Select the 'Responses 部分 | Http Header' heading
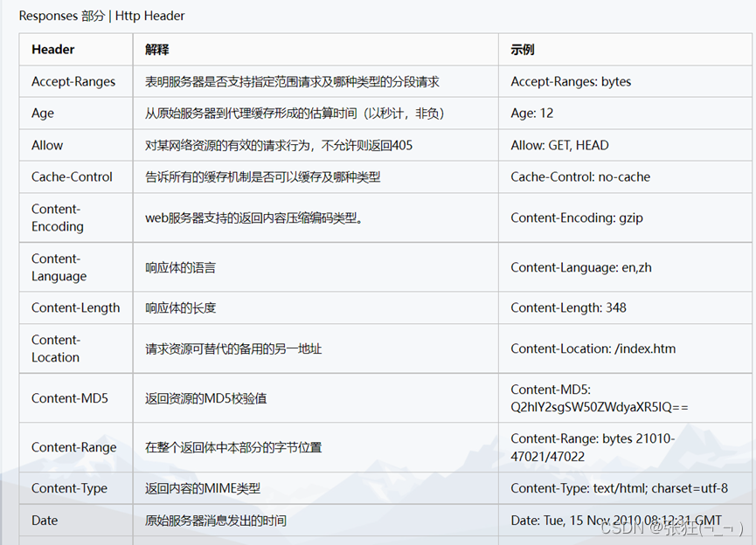 point(101,16)
